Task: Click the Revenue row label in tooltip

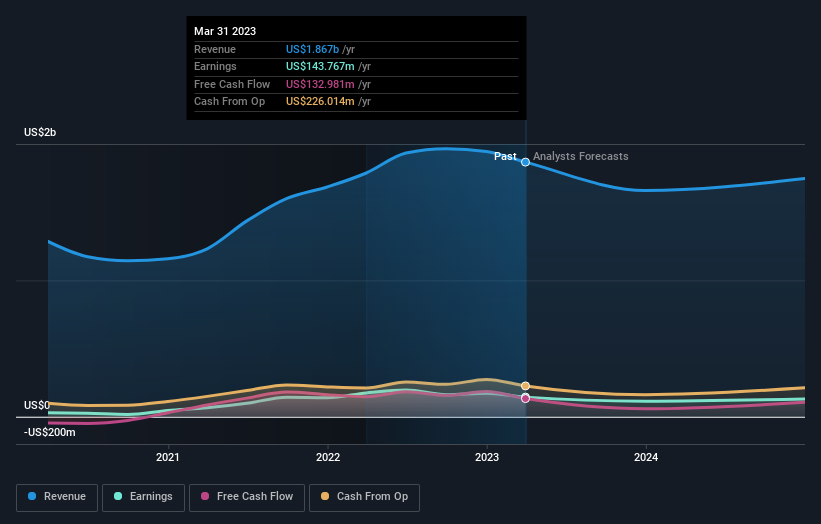Action: pos(215,49)
